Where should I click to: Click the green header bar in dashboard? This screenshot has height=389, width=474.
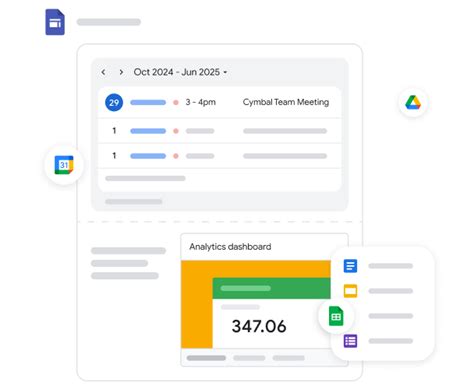[x=271, y=288]
